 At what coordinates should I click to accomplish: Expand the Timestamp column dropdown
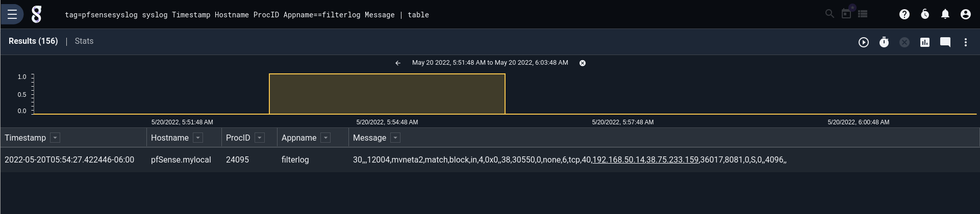[56, 138]
